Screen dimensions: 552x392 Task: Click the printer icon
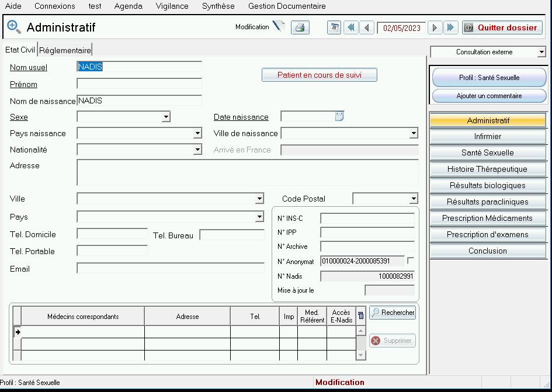(300, 27)
